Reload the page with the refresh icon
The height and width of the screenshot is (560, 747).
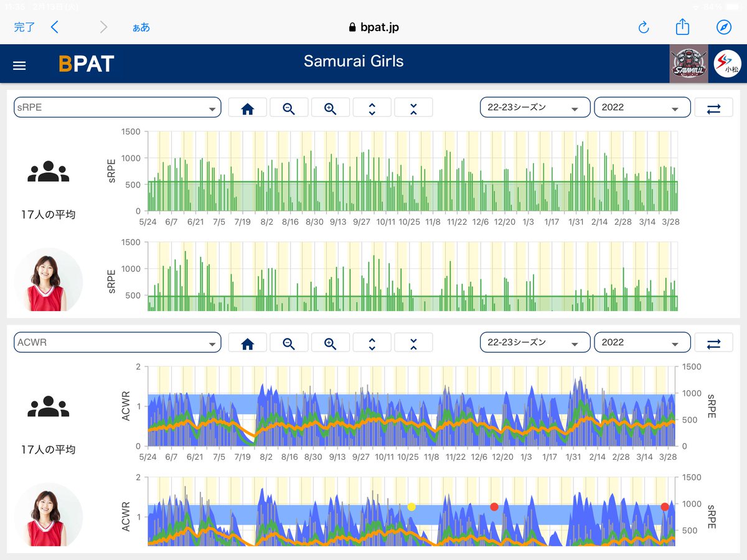point(644,27)
